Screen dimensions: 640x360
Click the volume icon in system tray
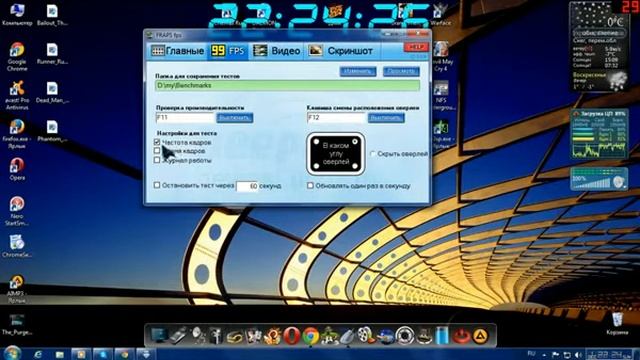click(x=578, y=354)
